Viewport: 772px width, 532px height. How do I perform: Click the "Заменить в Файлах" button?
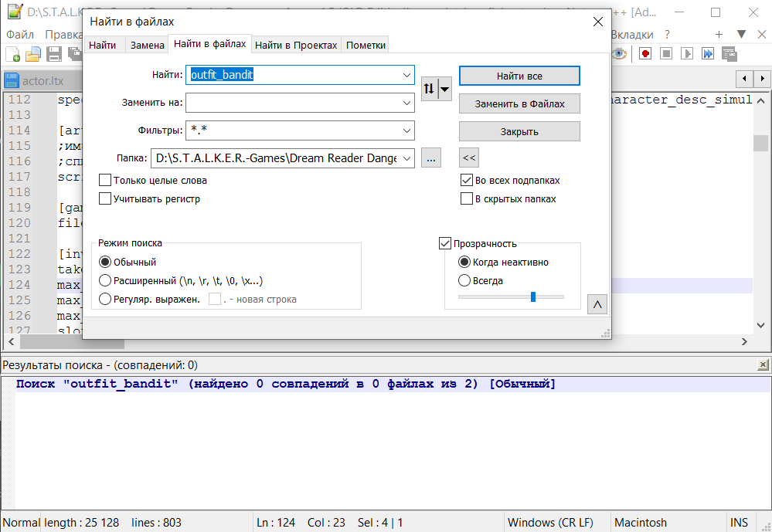point(519,103)
